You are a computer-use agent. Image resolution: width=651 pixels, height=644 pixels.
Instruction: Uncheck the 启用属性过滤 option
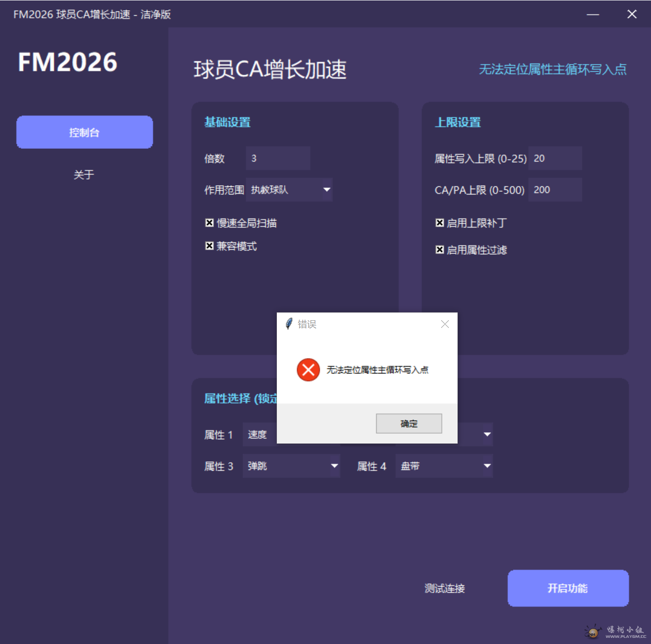(x=440, y=250)
